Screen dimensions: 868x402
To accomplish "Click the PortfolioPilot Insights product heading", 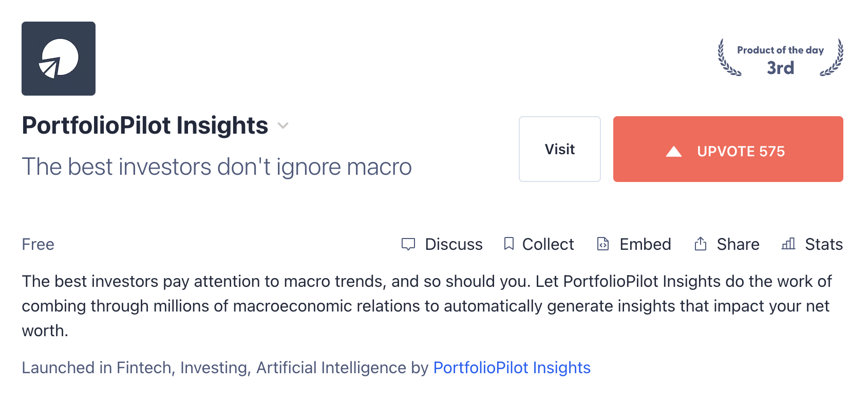I will pos(145,126).
